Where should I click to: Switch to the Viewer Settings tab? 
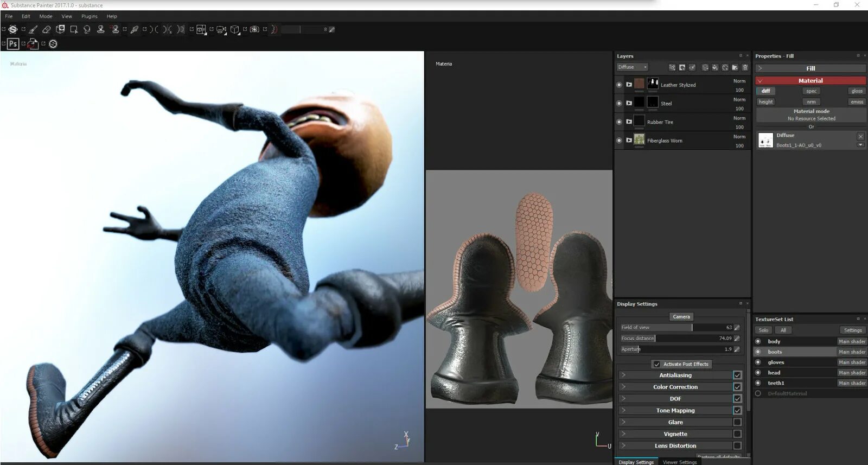coord(680,462)
